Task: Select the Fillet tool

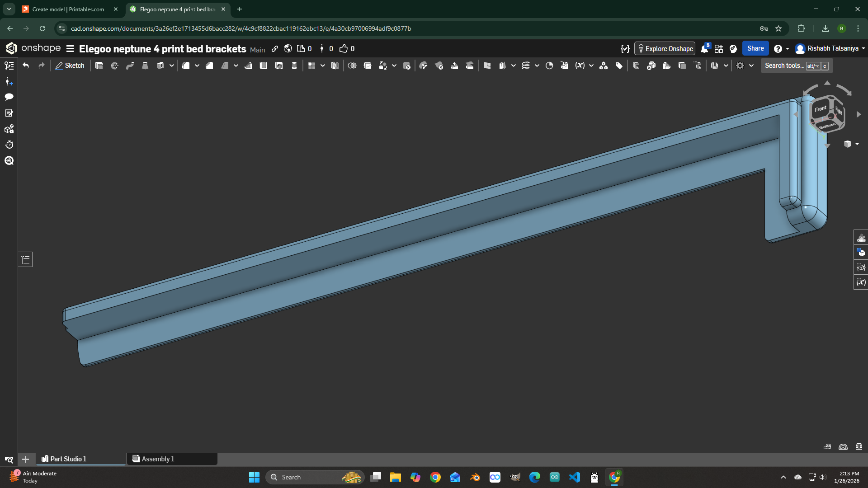Action: (186, 66)
